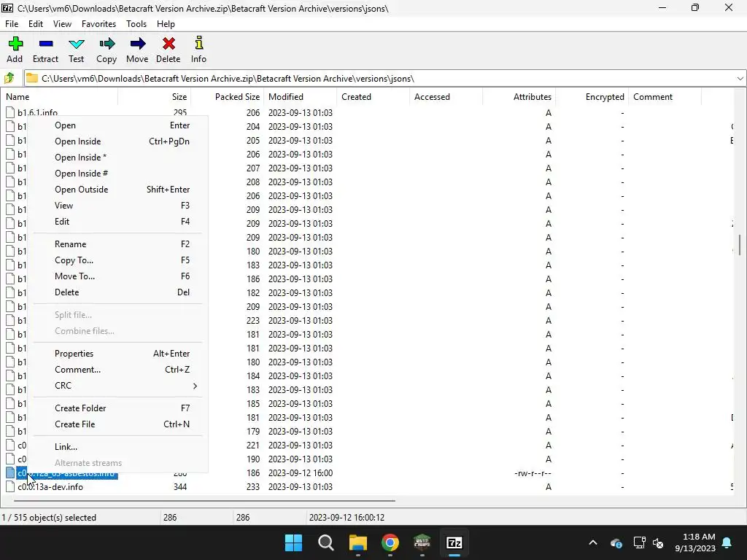Sort by Modified column header
Screen dimensions: 747x560
[x=300, y=97]
